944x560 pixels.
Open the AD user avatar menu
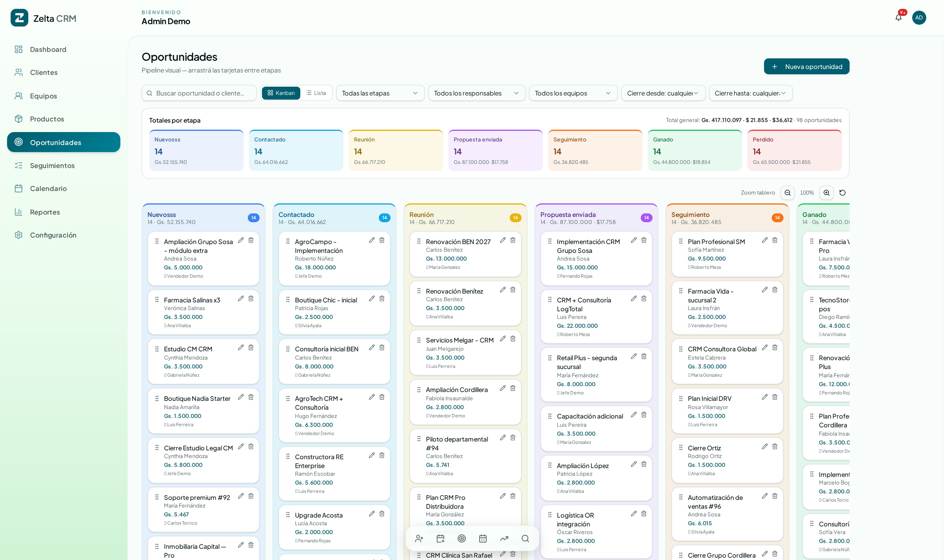coord(919,17)
